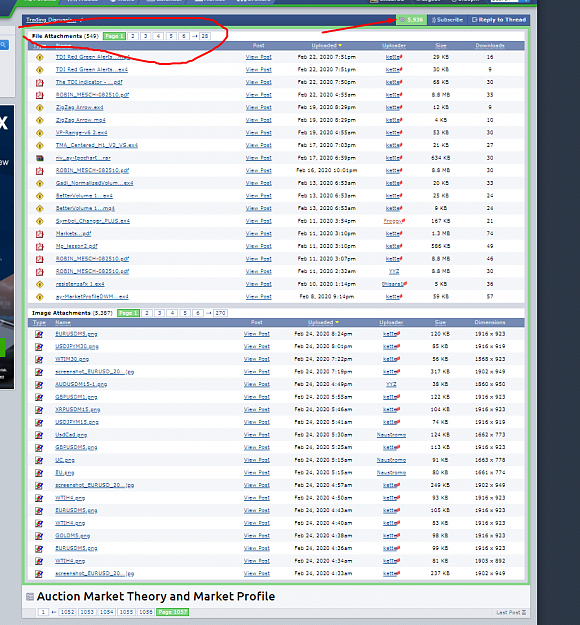
Task: Sort image attachments by Name column
Action: pos(63,322)
